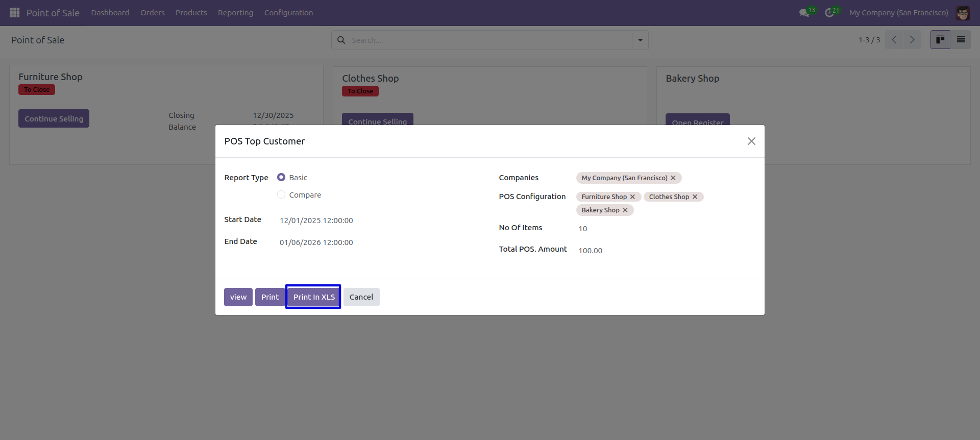Click the Basic label text

(298, 178)
